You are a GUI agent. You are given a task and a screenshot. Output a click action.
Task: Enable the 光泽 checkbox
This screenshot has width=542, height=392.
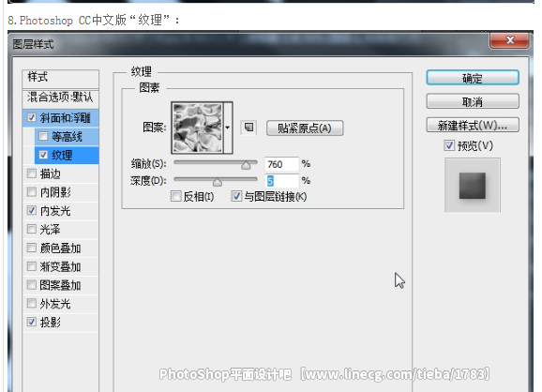point(32,229)
